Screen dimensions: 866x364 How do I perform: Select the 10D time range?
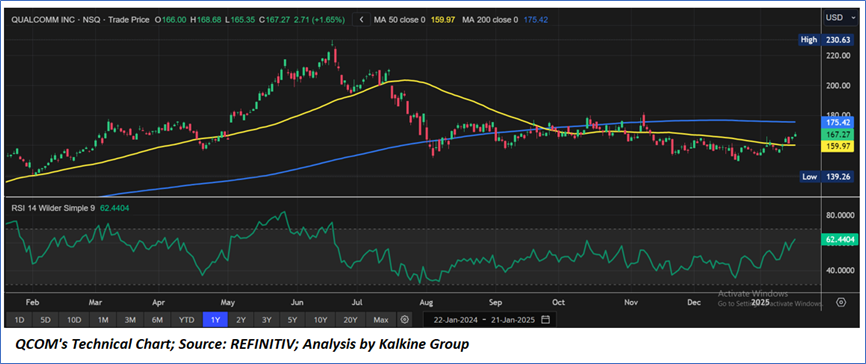pyautogui.click(x=74, y=319)
